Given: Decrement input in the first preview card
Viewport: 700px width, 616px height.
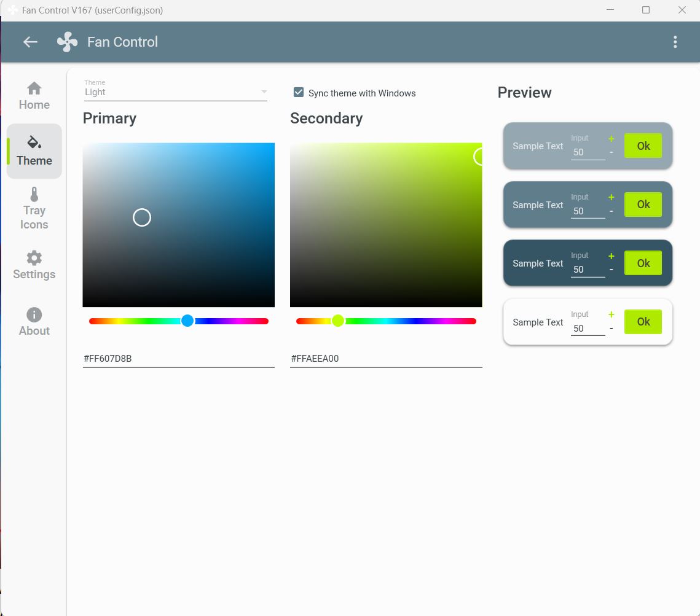Looking at the screenshot, I should tap(611, 152).
